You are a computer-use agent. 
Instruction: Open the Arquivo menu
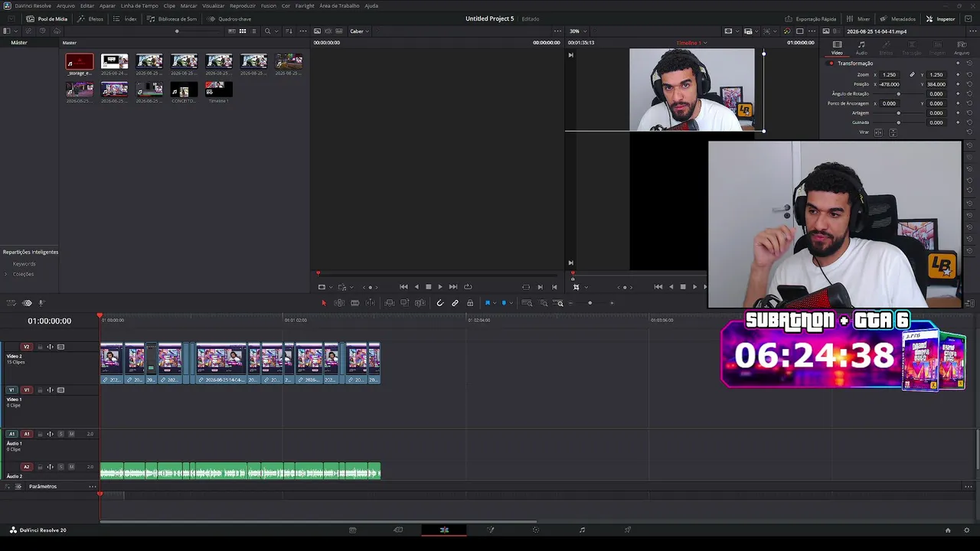click(66, 5)
